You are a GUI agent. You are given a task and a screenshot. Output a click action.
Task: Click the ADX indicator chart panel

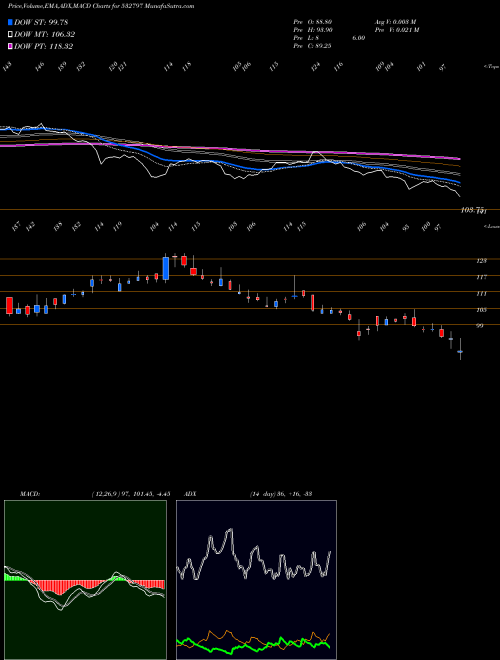[256, 580]
